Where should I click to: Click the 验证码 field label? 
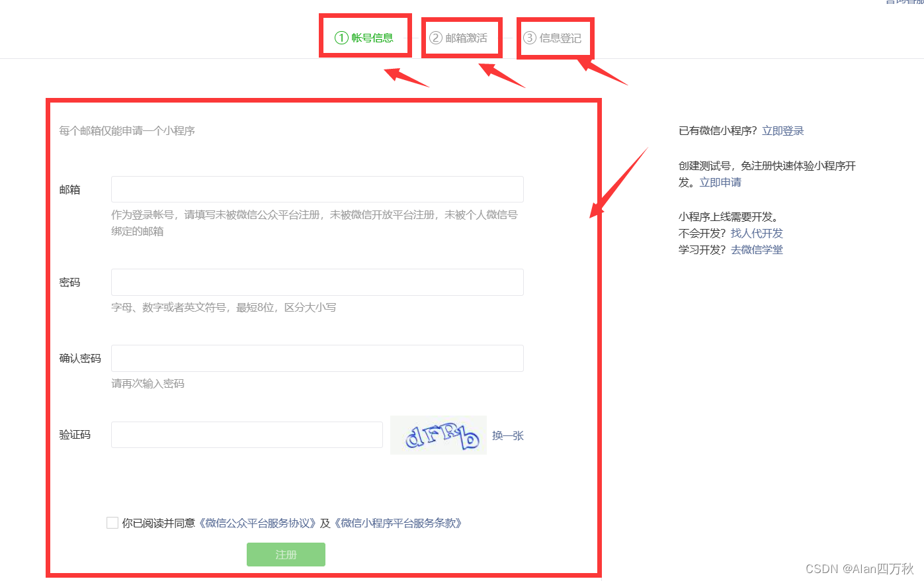pyautogui.click(x=75, y=435)
